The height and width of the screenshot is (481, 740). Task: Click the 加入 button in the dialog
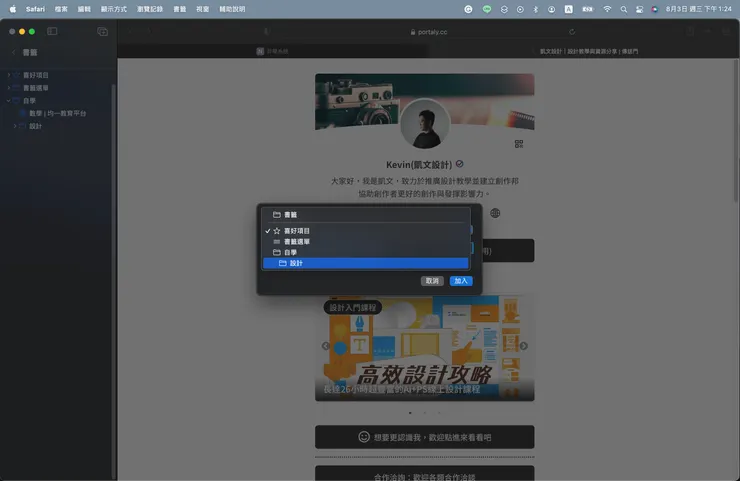coord(461,281)
